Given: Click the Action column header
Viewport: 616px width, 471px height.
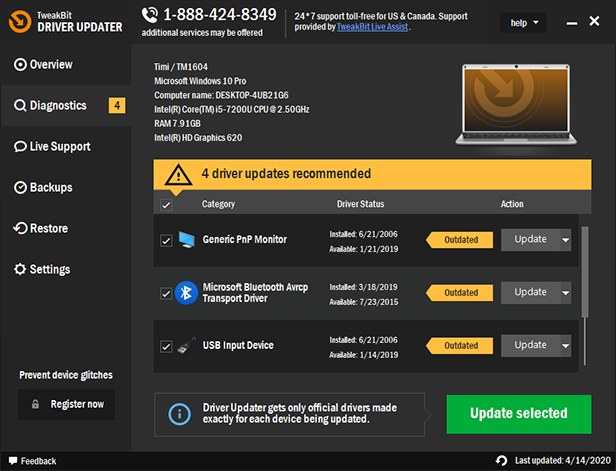Looking at the screenshot, I should tap(512, 204).
